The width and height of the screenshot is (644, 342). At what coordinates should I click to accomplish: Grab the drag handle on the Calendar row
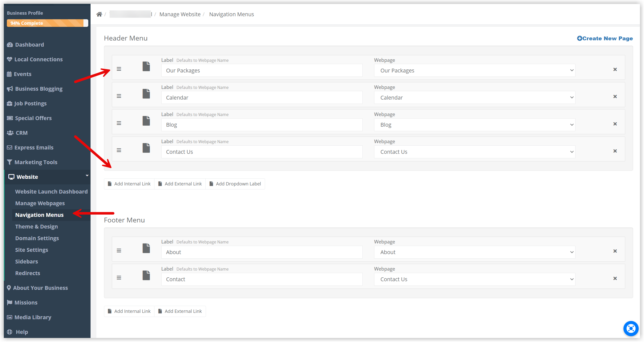tap(119, 96)
